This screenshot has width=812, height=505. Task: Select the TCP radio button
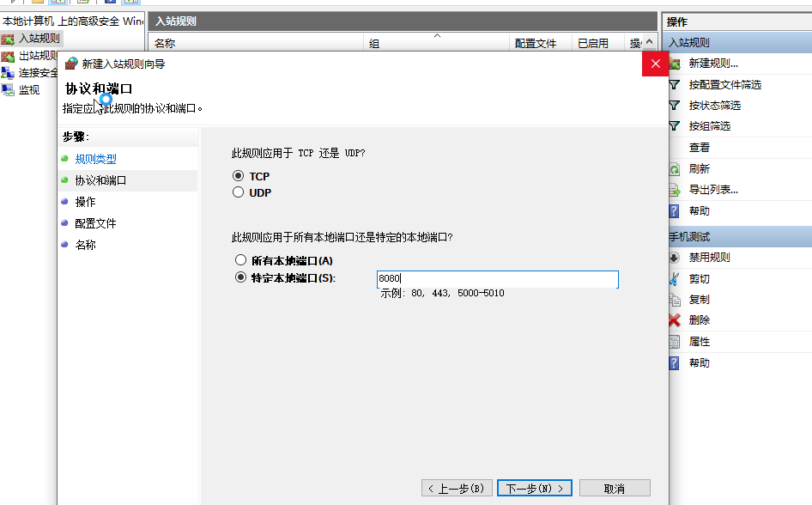pos(238,175)
